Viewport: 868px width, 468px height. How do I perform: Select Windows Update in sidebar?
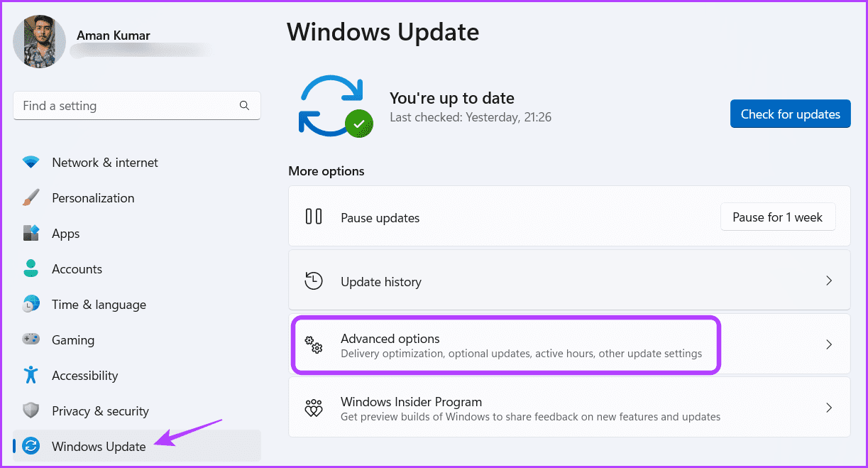pos(137,446)
